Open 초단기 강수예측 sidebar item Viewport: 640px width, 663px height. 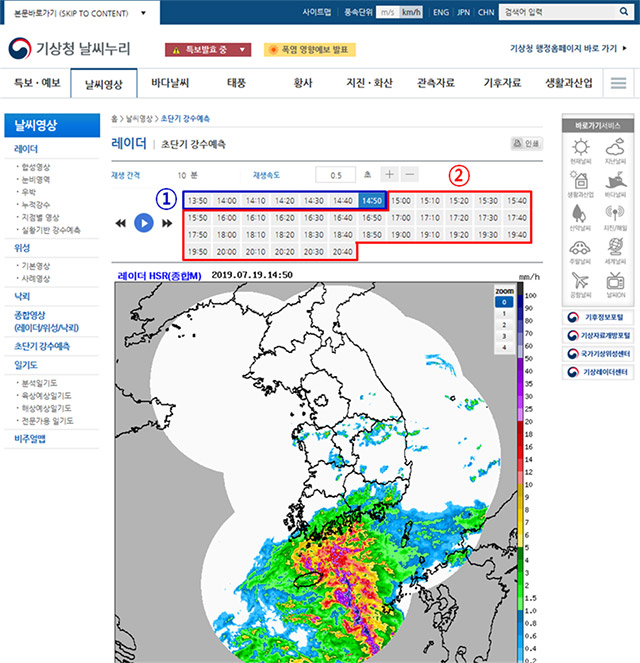point(42,346)
